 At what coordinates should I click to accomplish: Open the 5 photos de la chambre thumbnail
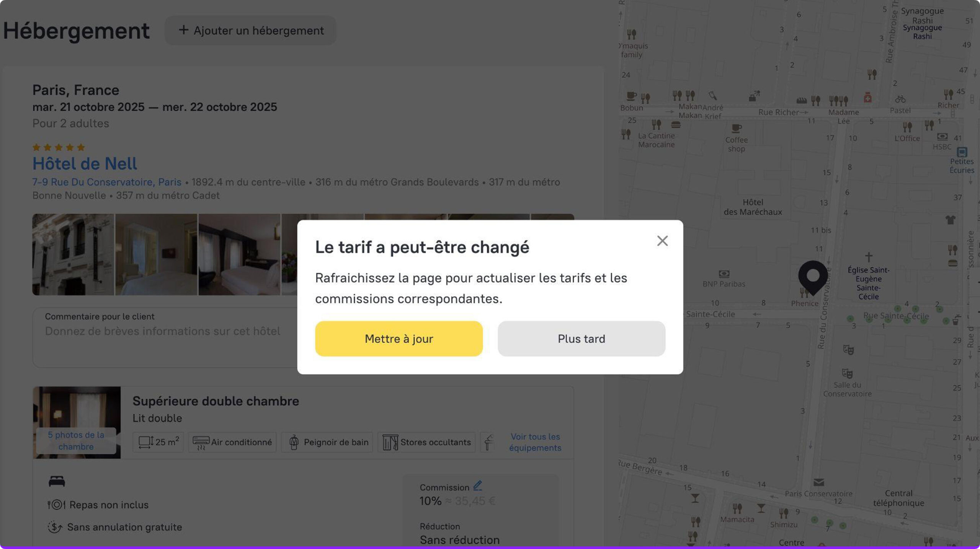76,440
